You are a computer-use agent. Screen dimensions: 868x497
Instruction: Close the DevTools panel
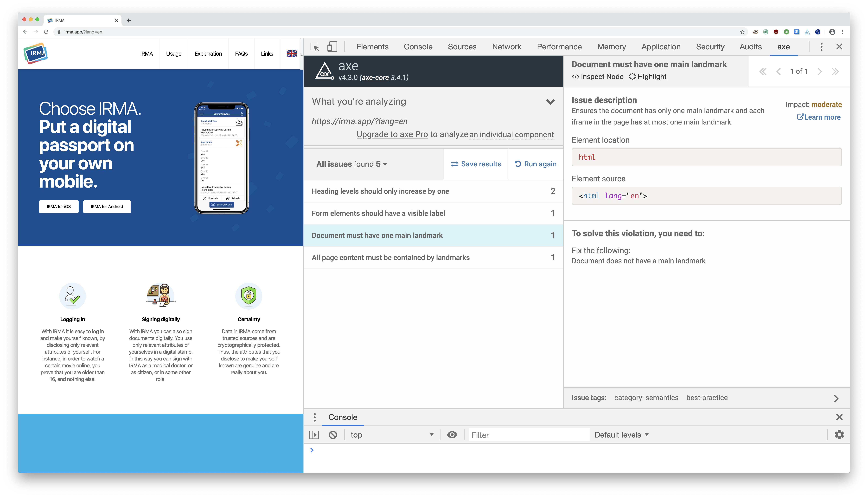tap(839, 47)
